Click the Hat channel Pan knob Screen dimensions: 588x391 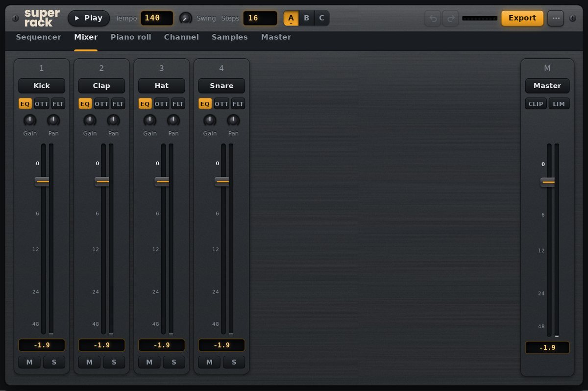[173, 120]
